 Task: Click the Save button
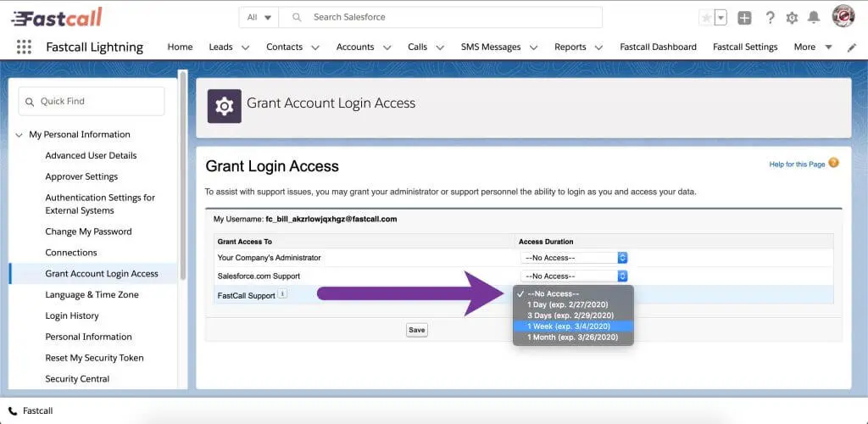pyautogui.click(x=417, y=330)
